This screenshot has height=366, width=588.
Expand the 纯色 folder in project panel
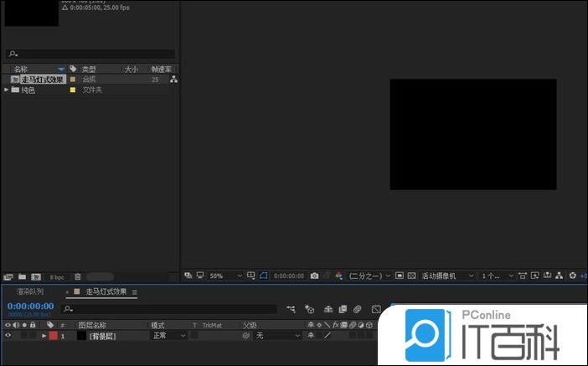click(7, 90)
